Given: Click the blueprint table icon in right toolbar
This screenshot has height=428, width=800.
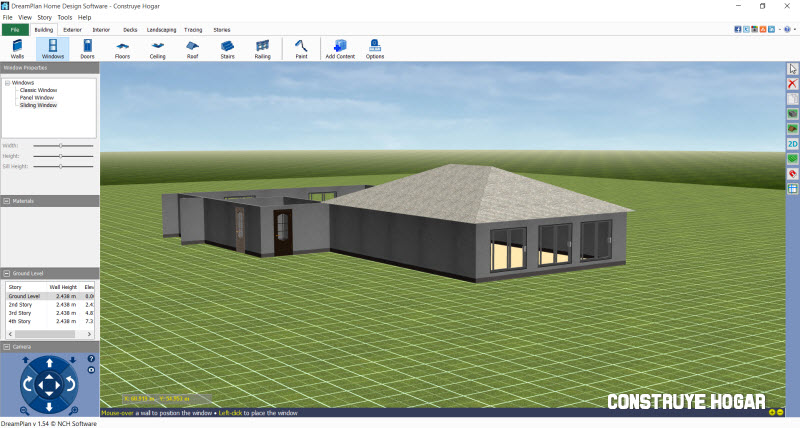Looking at the screenshot, I should coord(792,189).
